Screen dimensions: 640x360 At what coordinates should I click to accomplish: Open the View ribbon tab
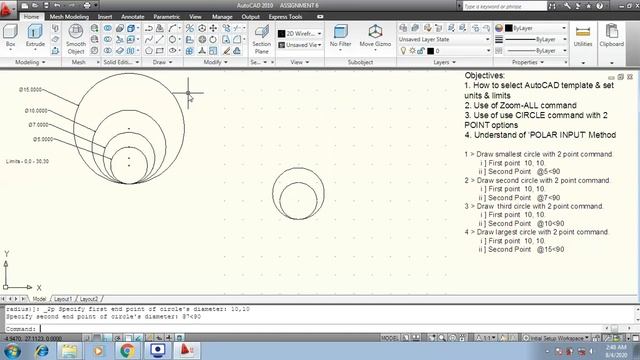tap(195, 17)
